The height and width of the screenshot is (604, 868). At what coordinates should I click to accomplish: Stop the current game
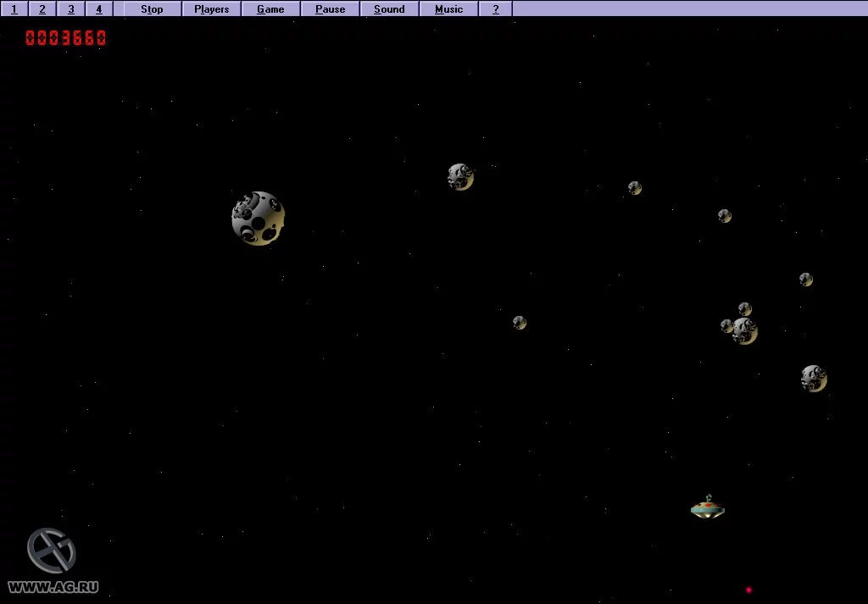click(153, 8)
